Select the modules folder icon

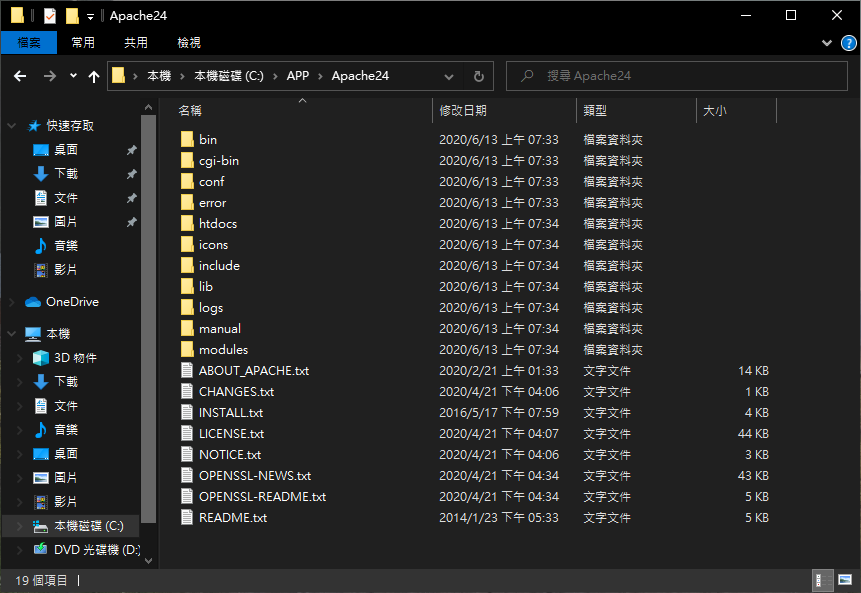point(187,349)
